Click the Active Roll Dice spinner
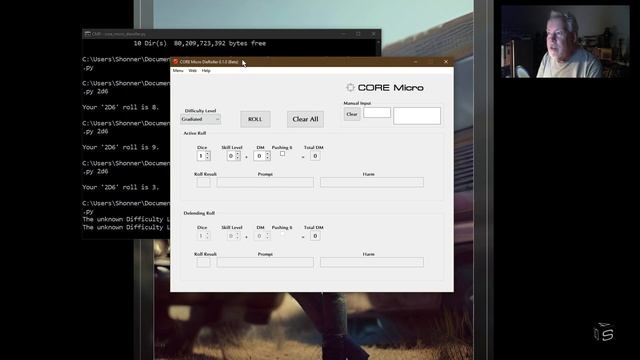Screen dimensions: 640x360 pos(203,156)
